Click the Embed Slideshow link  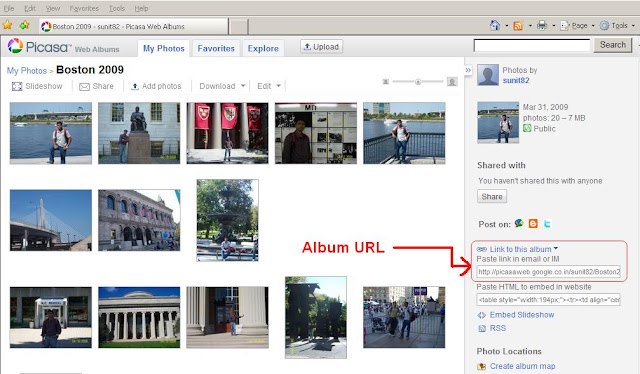[522, 315]
